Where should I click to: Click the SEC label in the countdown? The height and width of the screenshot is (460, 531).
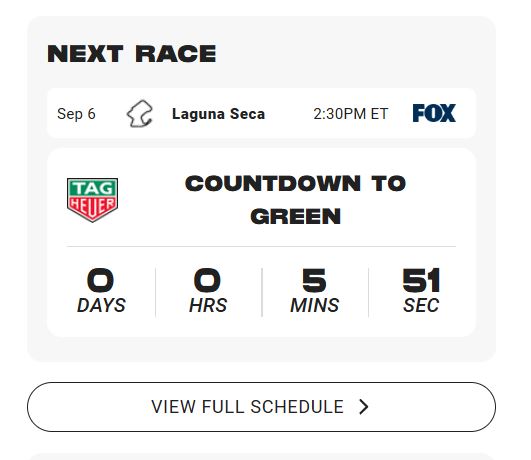coord(421,305)
